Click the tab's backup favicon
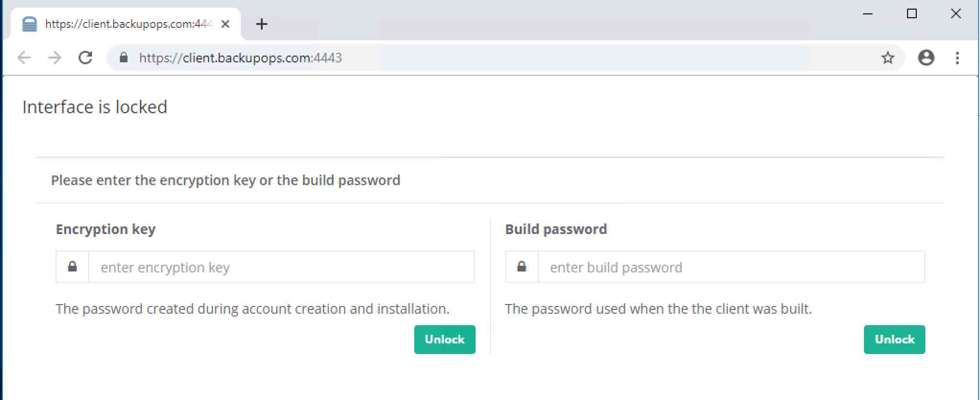 (30, 24)
